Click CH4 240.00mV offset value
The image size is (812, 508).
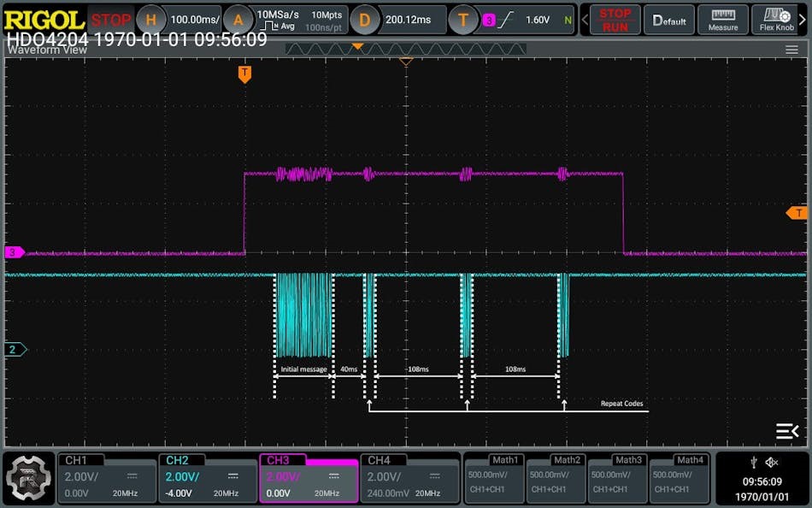(x=388, y=493)
